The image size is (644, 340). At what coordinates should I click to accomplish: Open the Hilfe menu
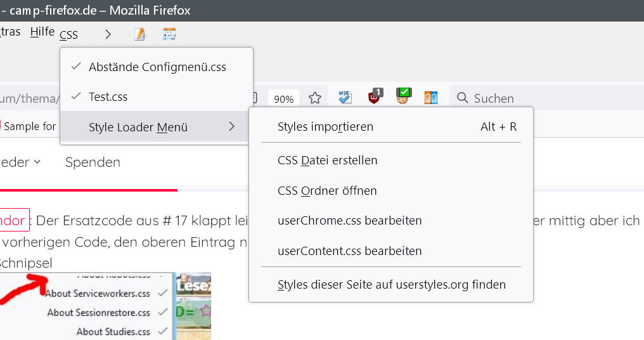click(42, 32)
